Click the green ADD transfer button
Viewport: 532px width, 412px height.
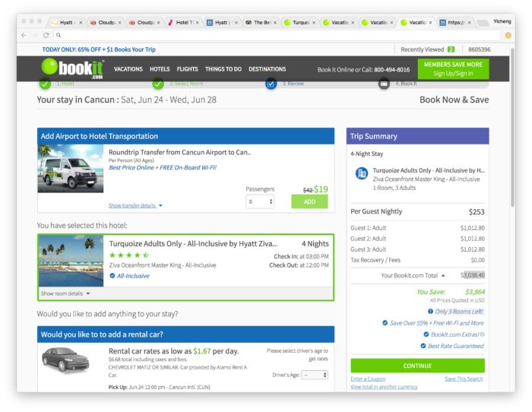click(x=309, y=201)
